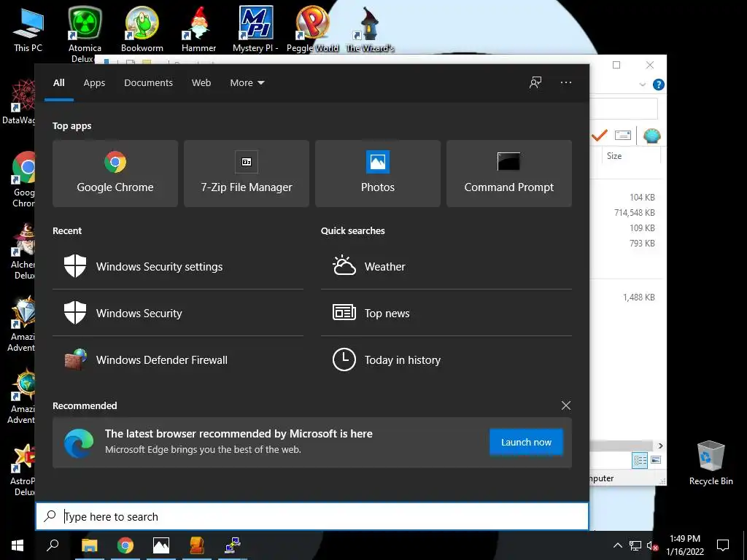The height and width of the screenshot is (560, 747).
Task: Open search options three-dots menu
Action: [x=566, y=82]
